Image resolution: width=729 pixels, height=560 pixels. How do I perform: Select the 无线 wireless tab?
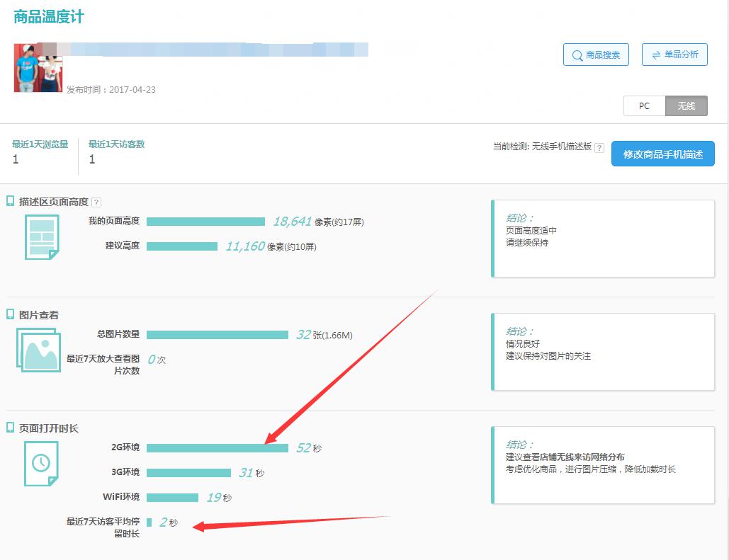click(x=686, y=105)
